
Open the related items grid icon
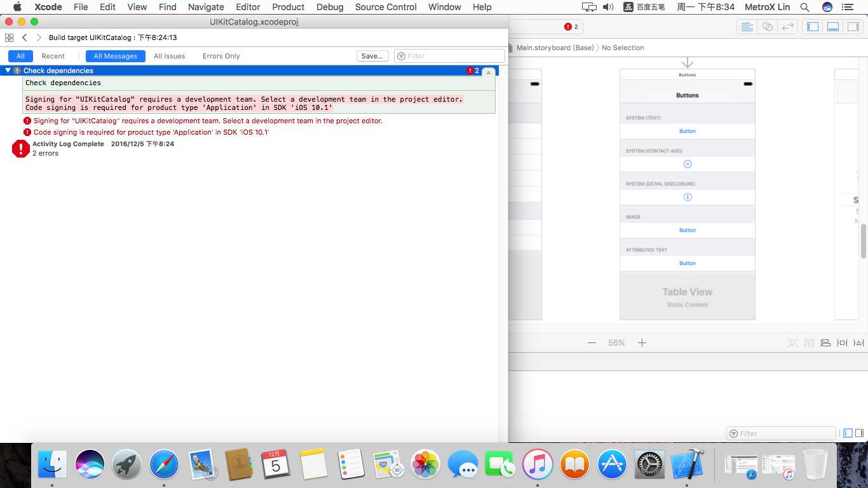(9, 37)
